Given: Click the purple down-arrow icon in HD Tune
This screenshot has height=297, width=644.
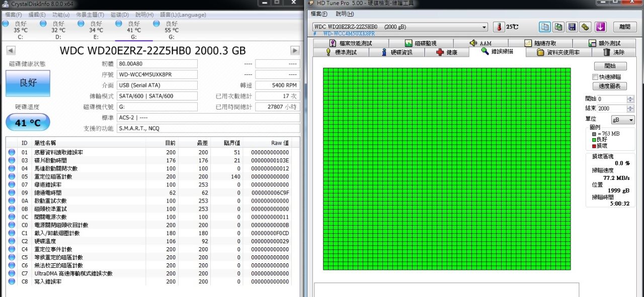Looking at the screenshot, I should (x=600, y=27).
